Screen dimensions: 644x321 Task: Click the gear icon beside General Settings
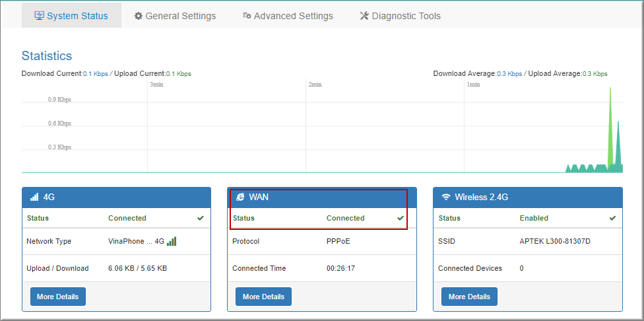[139, 16]
